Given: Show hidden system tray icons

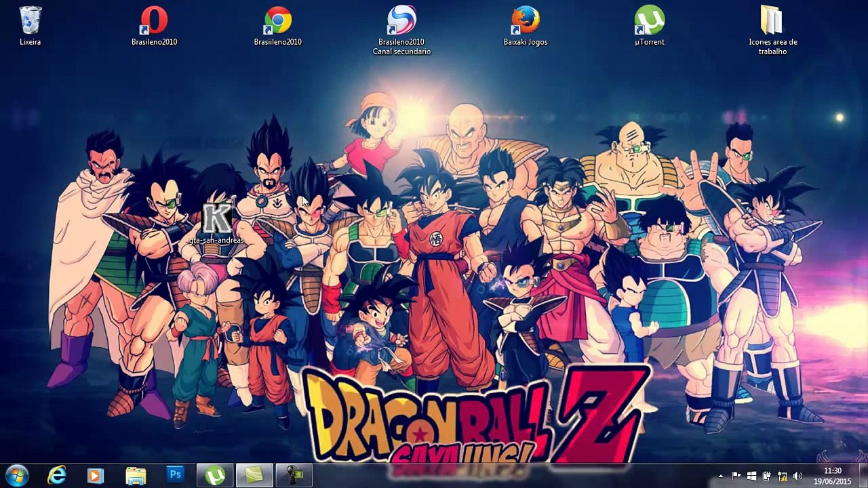Looking at the screenshot, I should [721, 476].
